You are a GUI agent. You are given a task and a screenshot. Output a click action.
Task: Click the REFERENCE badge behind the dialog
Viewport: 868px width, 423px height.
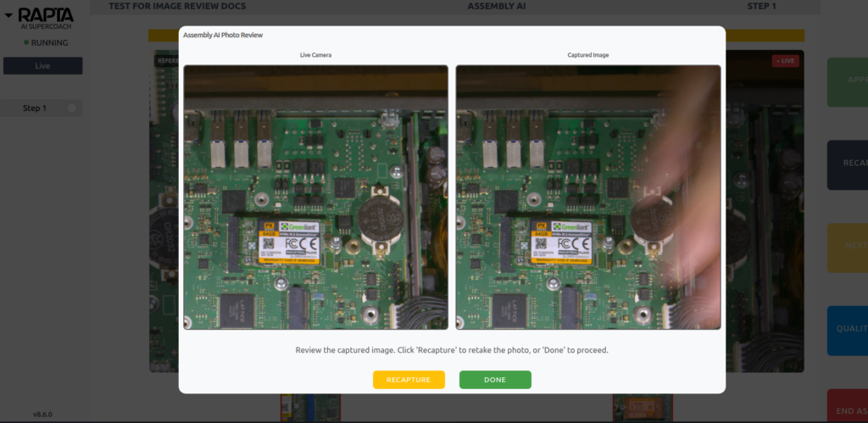pyautogui.click(x=165, y=61)
